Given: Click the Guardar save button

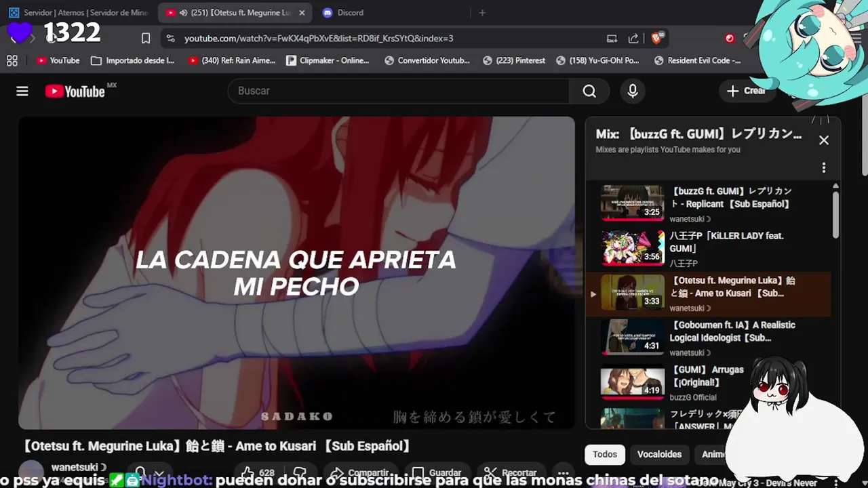Looking at the screenshot, I should coord(437,472).
